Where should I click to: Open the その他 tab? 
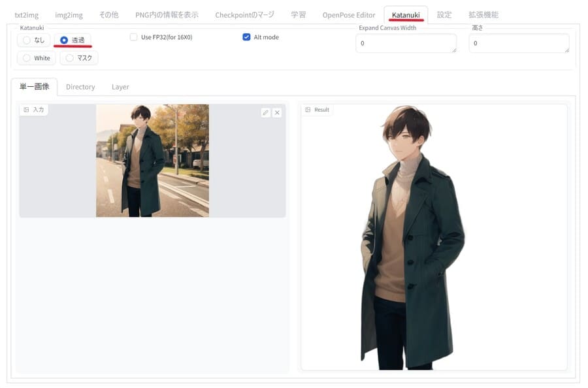coord(108,14)
